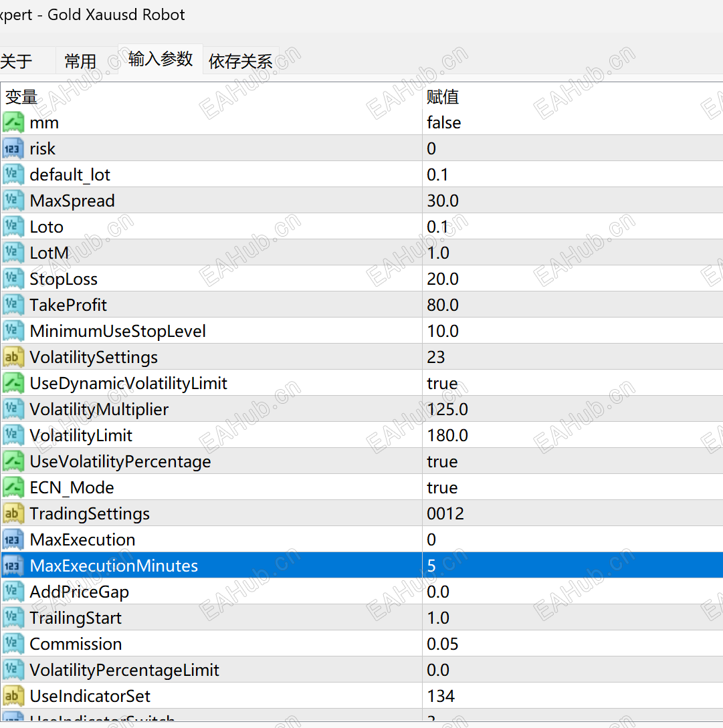Open the 依存关系 tab
Image resolution: width=723 pixels, height=728 pixels.
coord(240,61)
